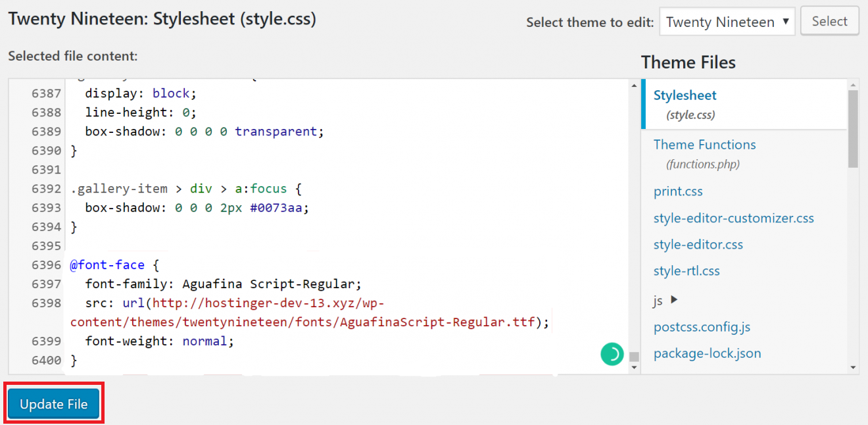The width and height of the screenshot is (868, 425).
Task: Click the box-shadow #0073aa line
Action: [x=197, y=208]
